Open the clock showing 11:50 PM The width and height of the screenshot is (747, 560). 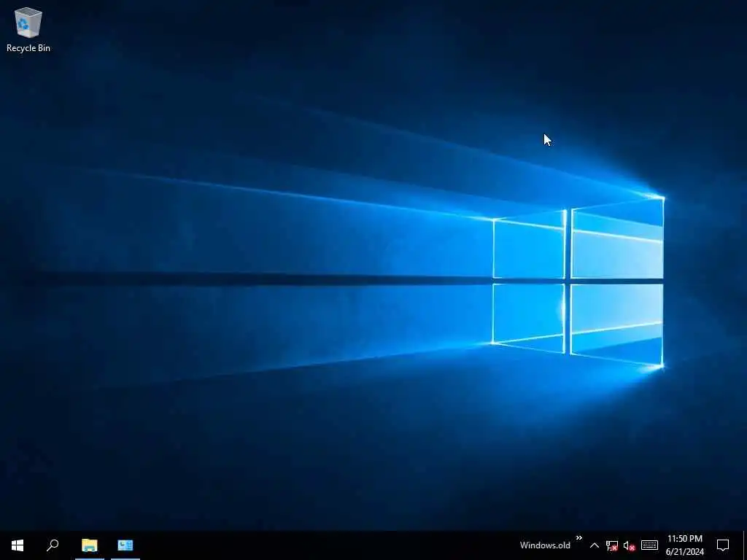pos(684,545)
